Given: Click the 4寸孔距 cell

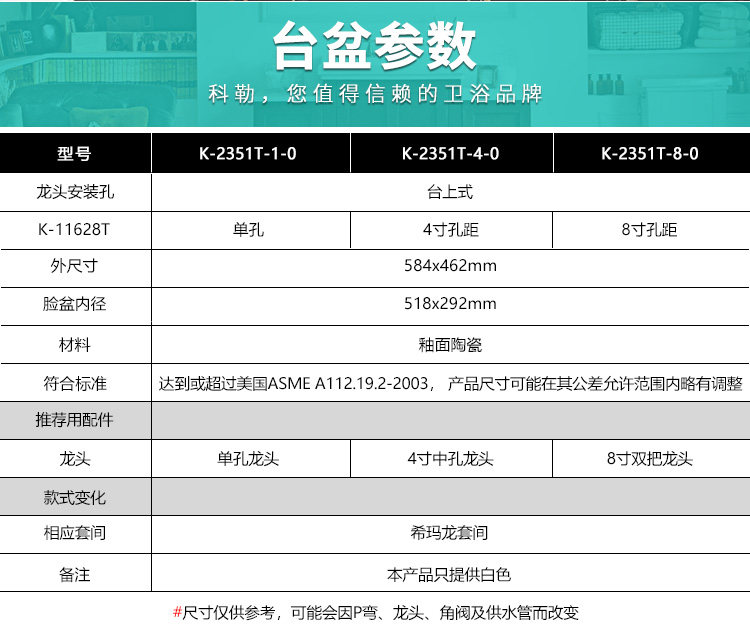Looking at the screenshot, I should click(451, 230).
